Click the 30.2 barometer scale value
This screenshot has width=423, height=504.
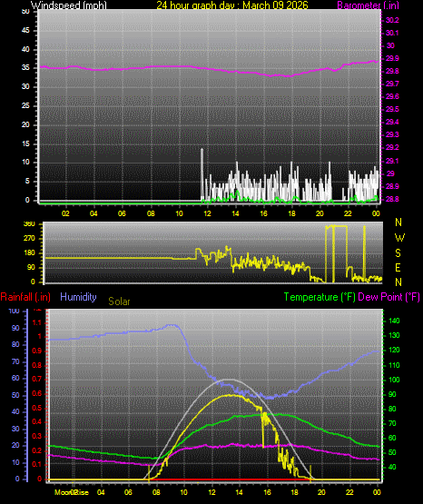tap(392, 20)
